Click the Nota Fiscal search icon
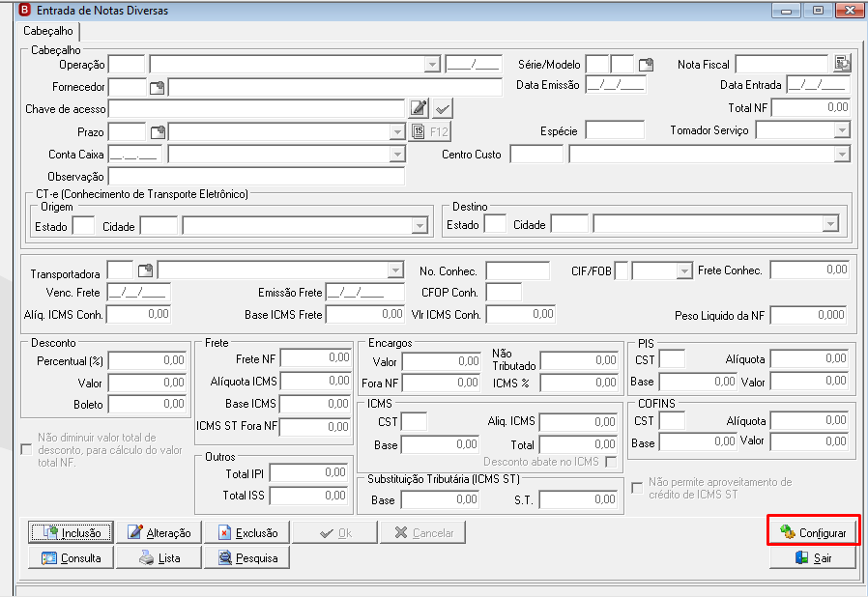The height and width of the screenshot is (597, 868). point(842,64)
